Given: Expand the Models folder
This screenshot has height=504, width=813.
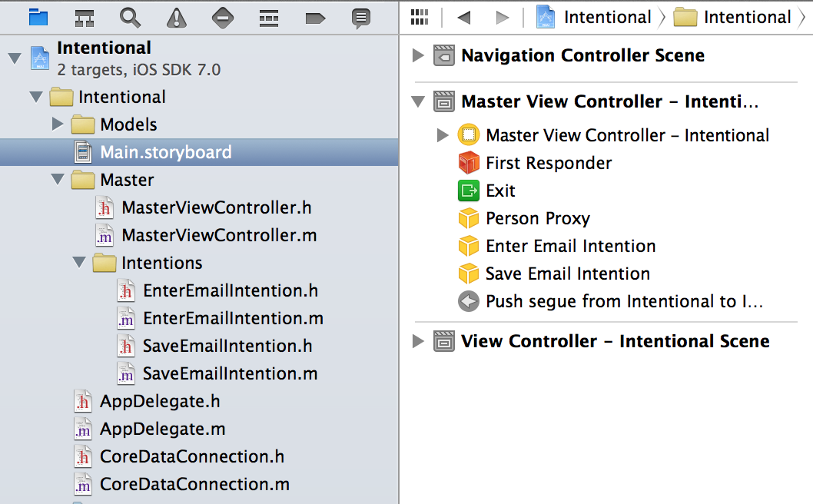Looking at the screenshot, I should [x=58, y=124].
